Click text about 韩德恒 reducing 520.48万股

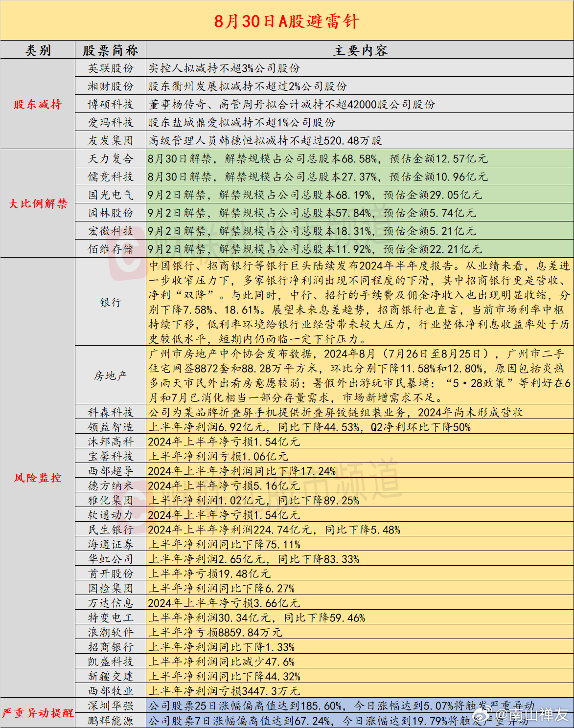(x=265, y=141)
